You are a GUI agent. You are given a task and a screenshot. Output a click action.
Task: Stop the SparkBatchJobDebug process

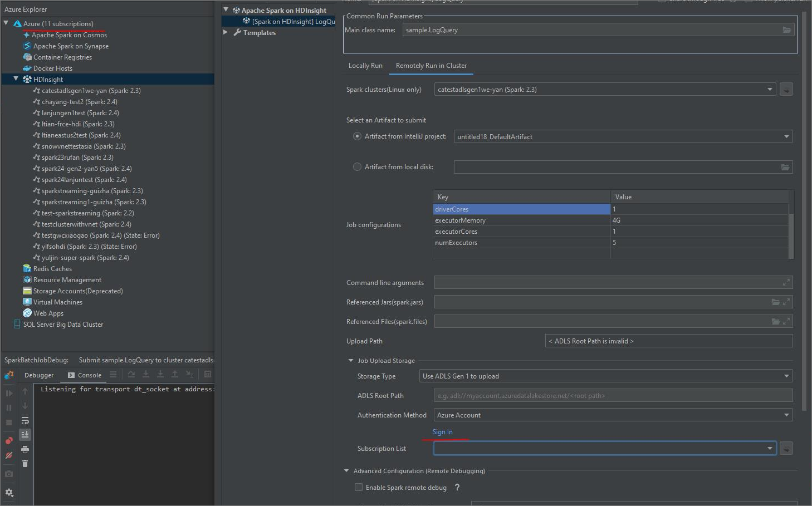pyautogui.click(x=9, y=422)
